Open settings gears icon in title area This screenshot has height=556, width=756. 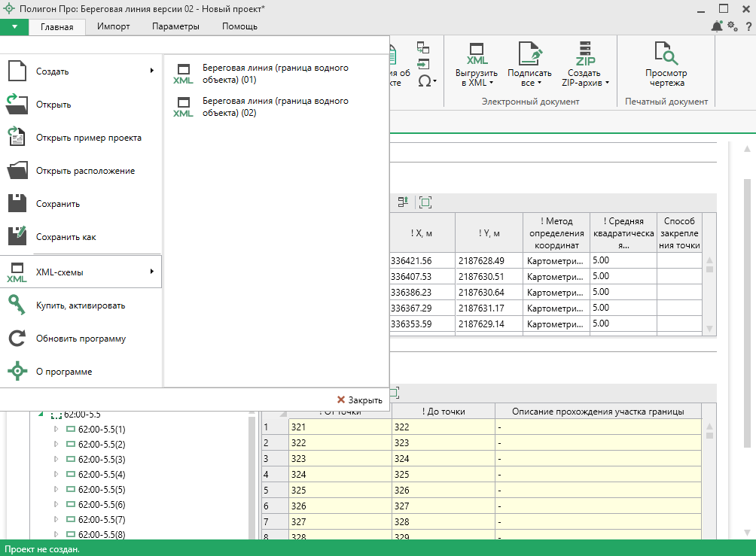pyautogui.click(x=732, y=26)
